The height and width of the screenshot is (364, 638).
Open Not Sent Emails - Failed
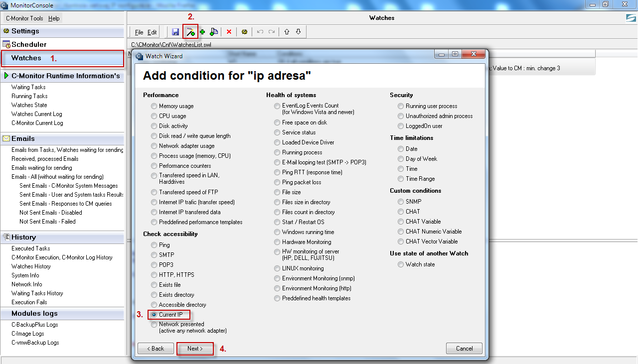[47, 222]
